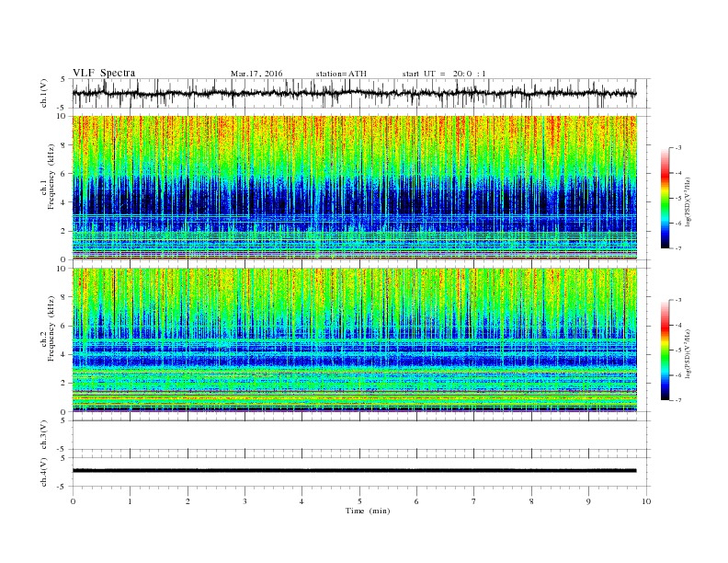Screen dimensions: 728x563
Task: Select the date text "Mar.17, 2016"
Action: (x=256, y=74)
